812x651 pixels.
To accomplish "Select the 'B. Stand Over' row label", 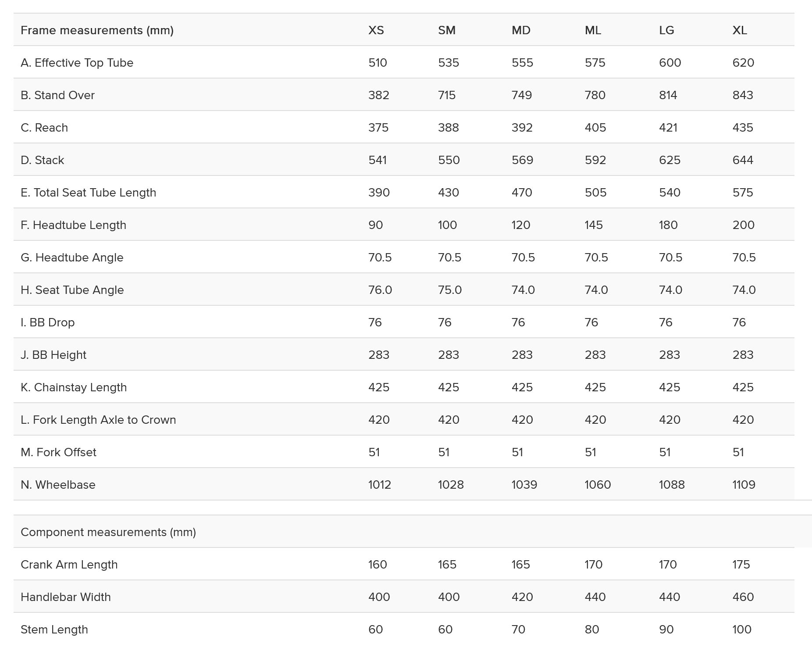I will [x=57, y=95].
